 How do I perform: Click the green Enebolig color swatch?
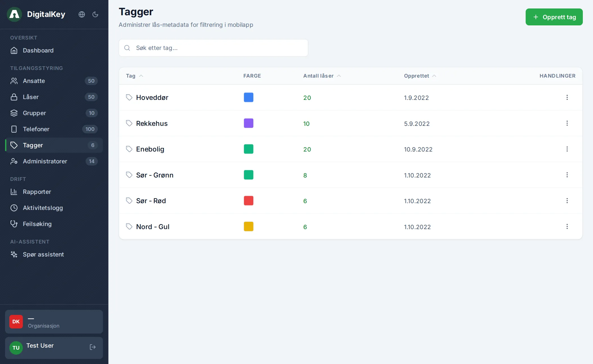(248, 149)
